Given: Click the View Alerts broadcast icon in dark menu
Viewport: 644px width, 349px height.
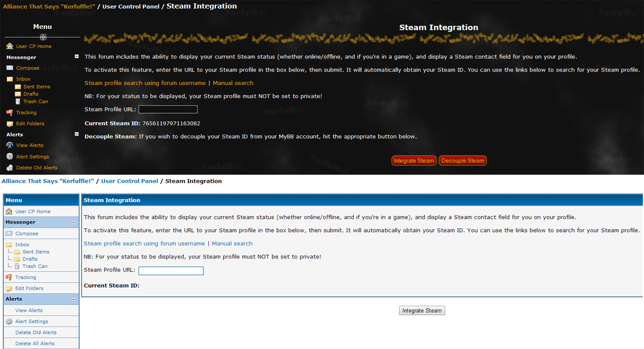Looking at the screenshot, I should [10, 145].
